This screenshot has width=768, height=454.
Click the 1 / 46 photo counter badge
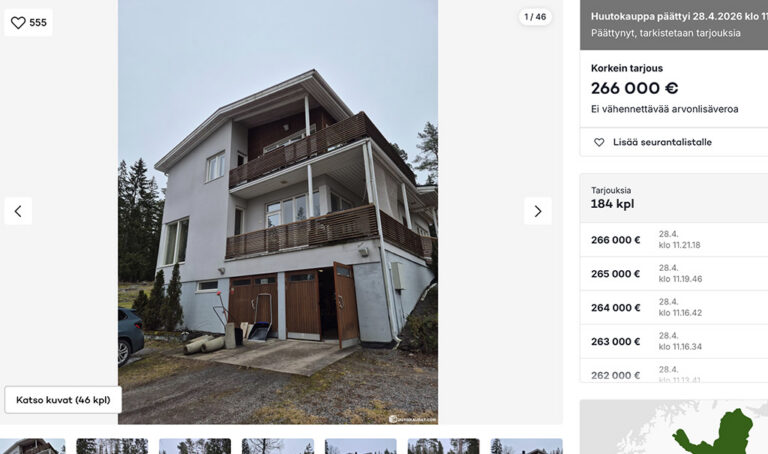pyautogui.click(x=535, y=17)
